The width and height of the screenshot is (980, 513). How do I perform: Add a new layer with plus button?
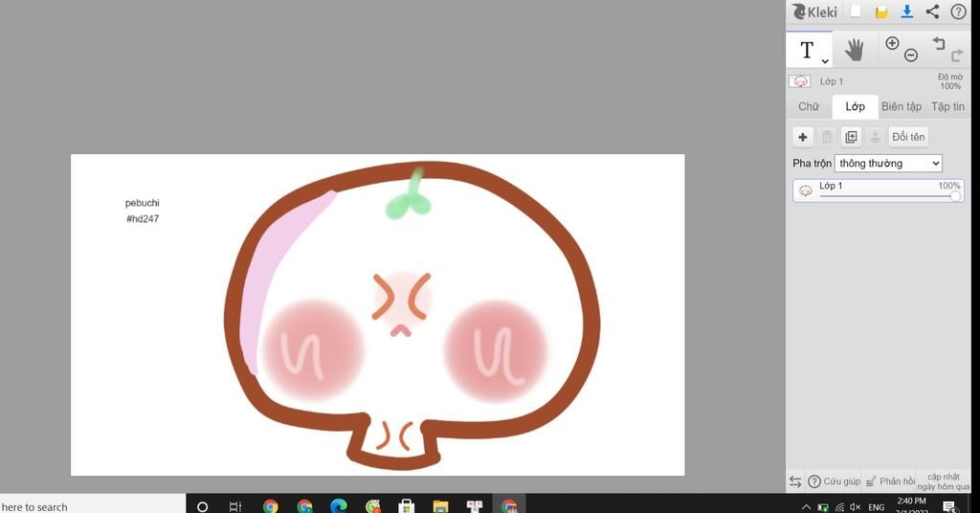point(803,137)
